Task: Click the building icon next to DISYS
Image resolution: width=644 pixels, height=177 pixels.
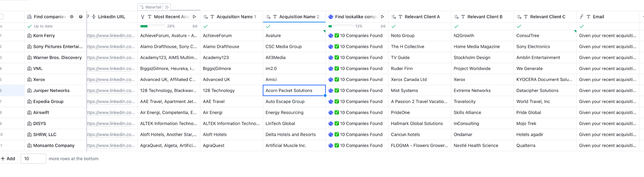Action: coord(30,123)
